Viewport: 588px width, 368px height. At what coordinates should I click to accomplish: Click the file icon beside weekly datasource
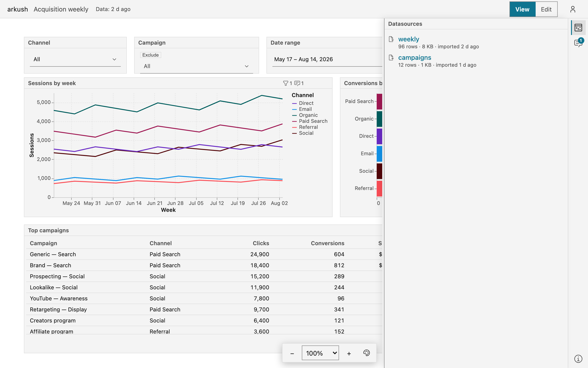point(391,39)
